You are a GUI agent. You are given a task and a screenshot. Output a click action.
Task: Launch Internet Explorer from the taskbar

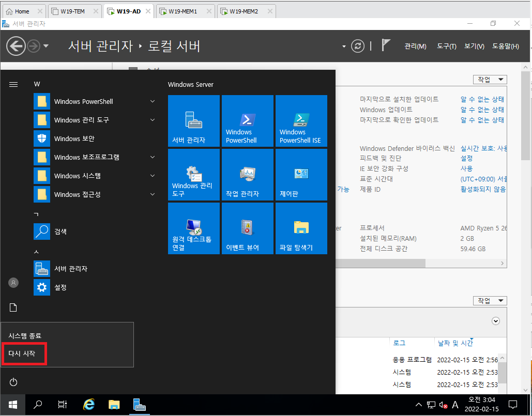pos(89,405)
